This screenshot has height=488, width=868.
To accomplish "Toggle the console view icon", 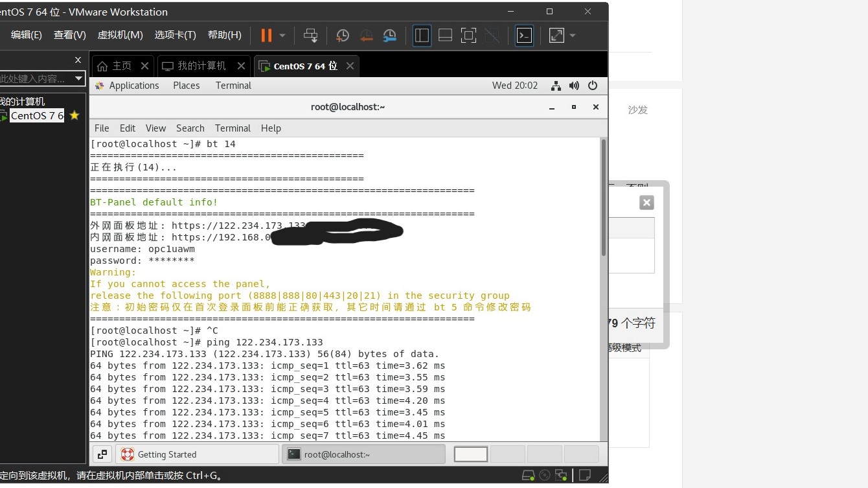I will [524, 36].
